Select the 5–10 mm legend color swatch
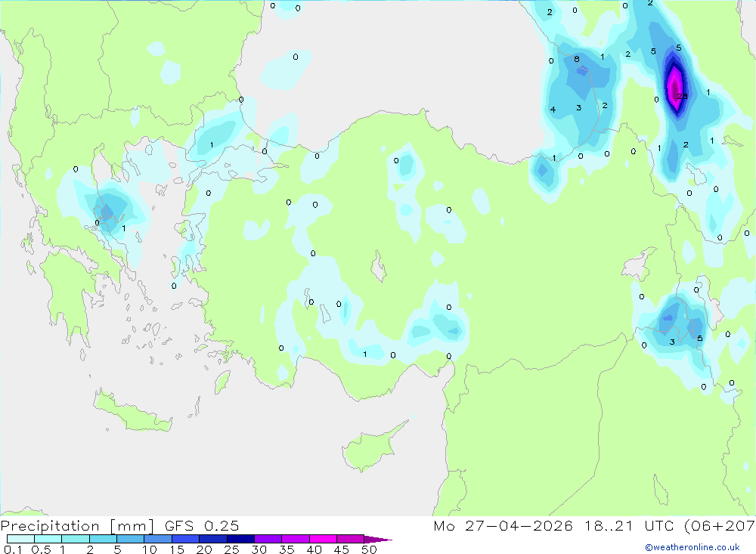Image resolution: width=756 pixels, height=554 pixels. coord(131,539)
